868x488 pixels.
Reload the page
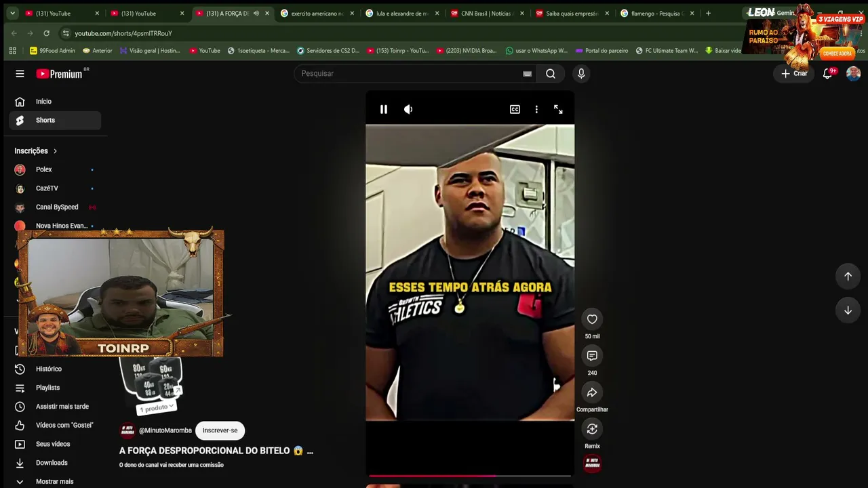pos(46,33)
